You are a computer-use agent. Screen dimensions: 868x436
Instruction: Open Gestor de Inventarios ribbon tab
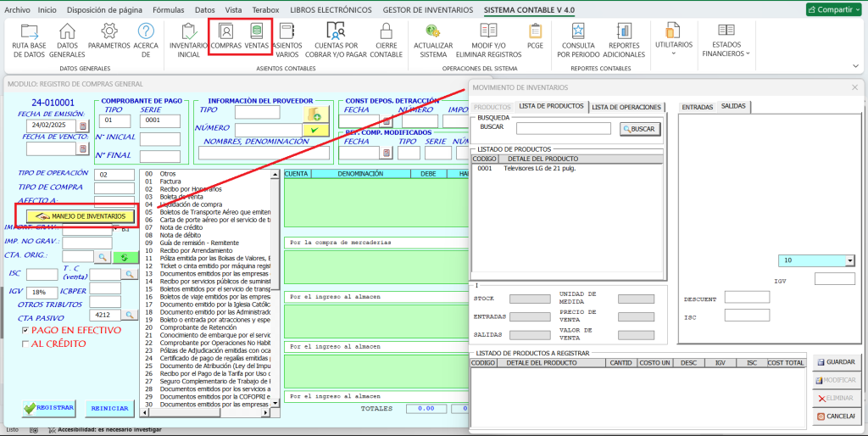point(428,10)
